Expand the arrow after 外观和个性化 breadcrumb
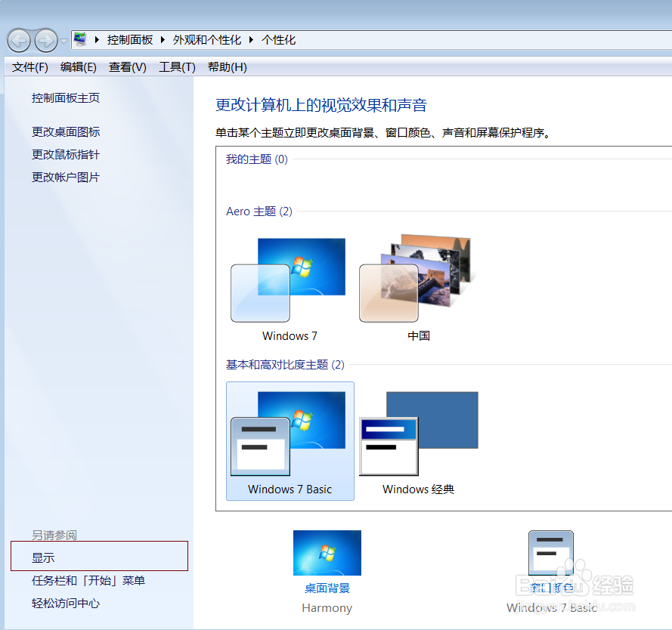Screen dimensions: 672x630 (x=251, y=40)
